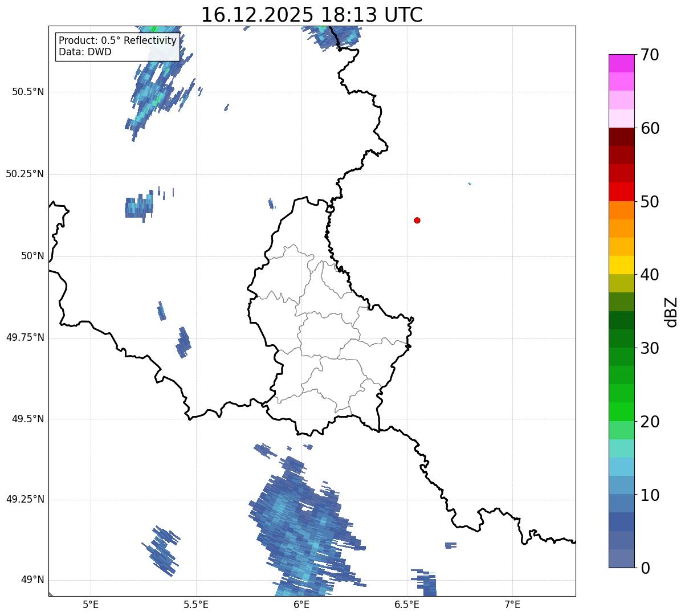Click the timestamp title 16.12.2025 18:13 UTC
Viewport: 685px width, 616px height.
pos(312,15)
